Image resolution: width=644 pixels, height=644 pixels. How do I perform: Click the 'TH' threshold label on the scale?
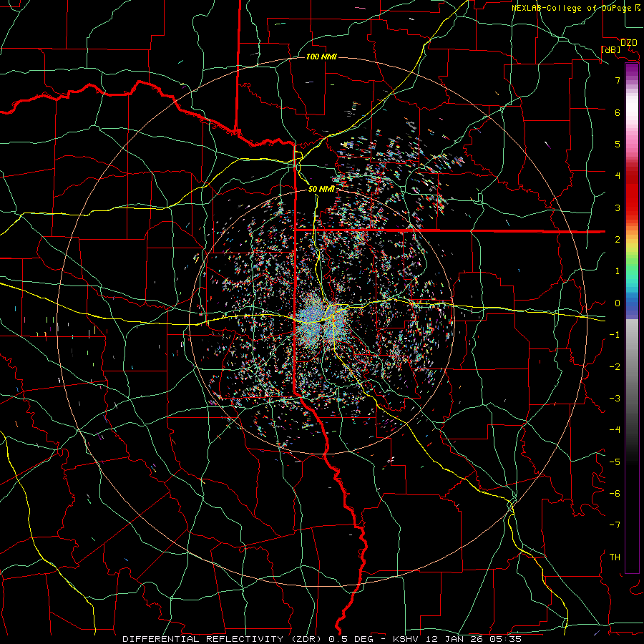(615, 557)
